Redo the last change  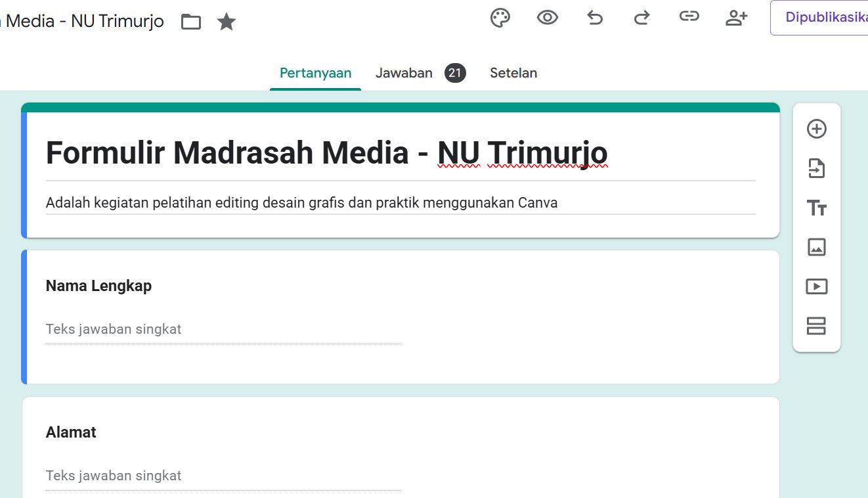click(642, 18)
